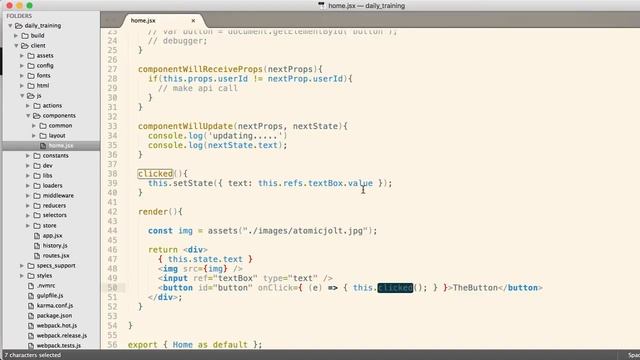Click the loaders folder icon

37,186
